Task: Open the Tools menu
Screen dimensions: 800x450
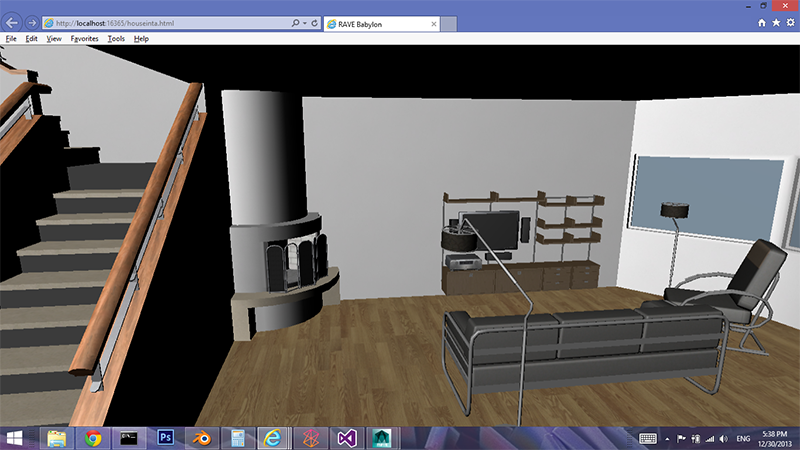Action: pos(116,39)
